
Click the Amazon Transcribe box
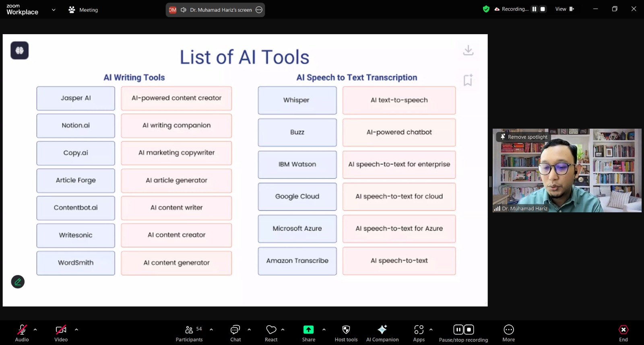pos(297,261)
